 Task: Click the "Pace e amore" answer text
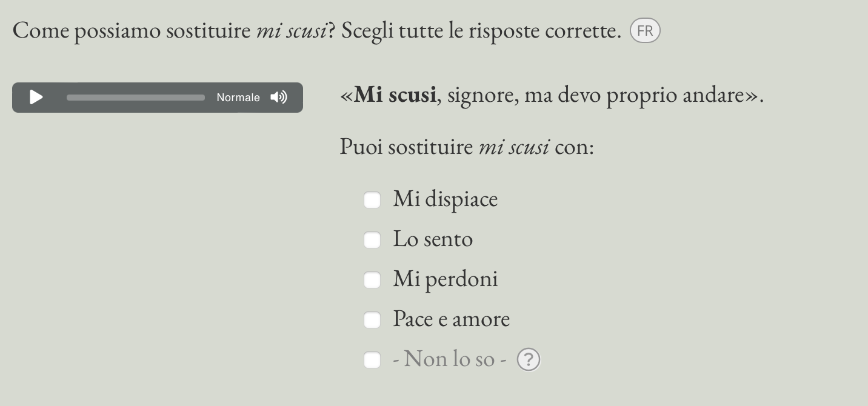[451, 319]
